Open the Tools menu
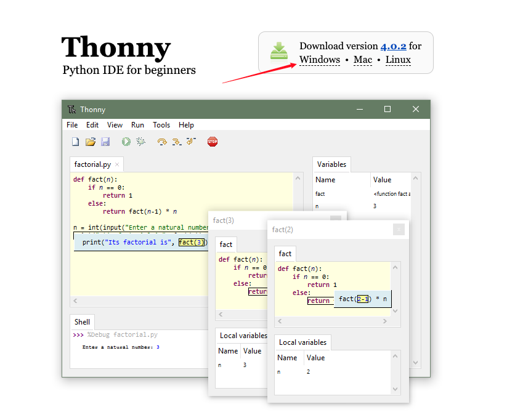This screenshot has width=507, height=420. (x=161, y=125)
